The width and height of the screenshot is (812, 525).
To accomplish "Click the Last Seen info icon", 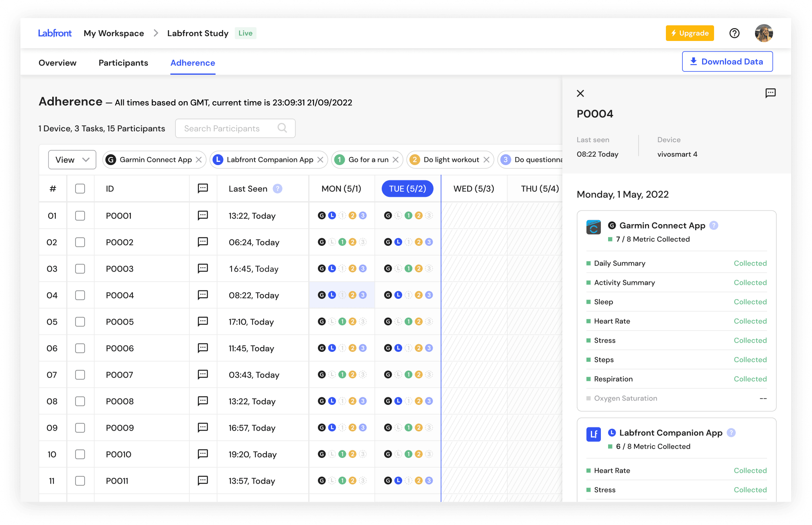I will pyautogui.click(x=277, y=189).
